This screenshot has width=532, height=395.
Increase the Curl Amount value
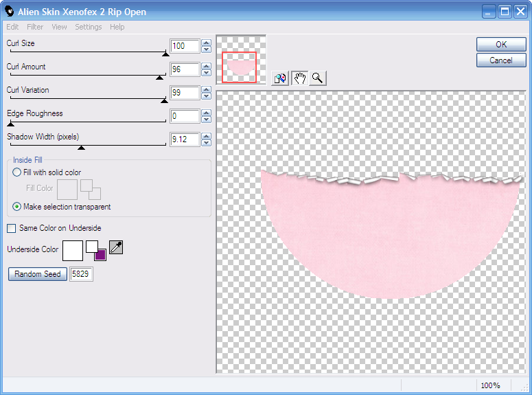[x=206, y=66]
